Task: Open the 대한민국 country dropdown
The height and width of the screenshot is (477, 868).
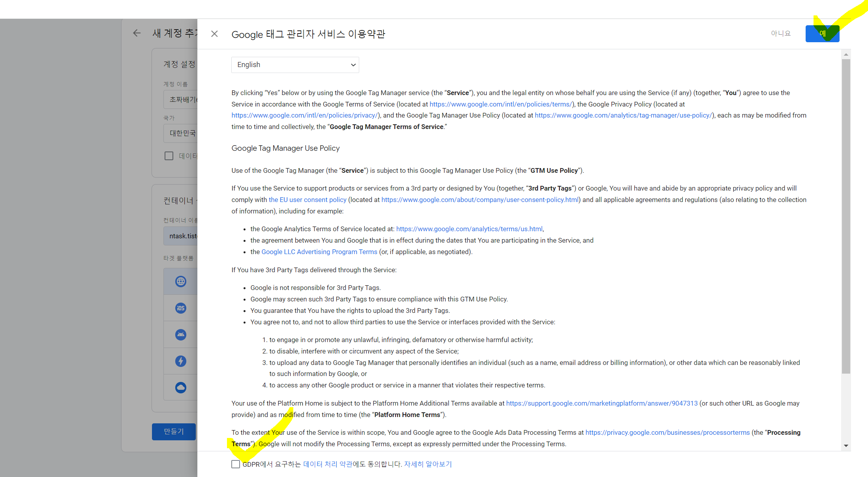Action: click(182, 133)
